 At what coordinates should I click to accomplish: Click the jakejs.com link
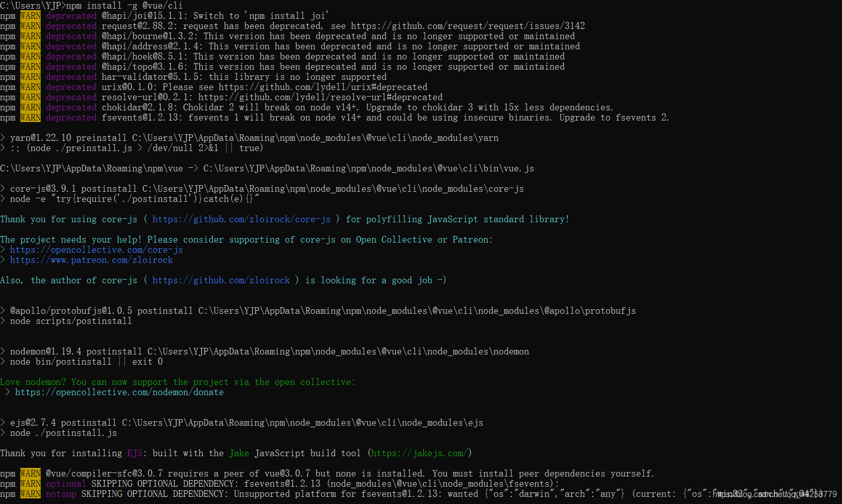[419, 453]
